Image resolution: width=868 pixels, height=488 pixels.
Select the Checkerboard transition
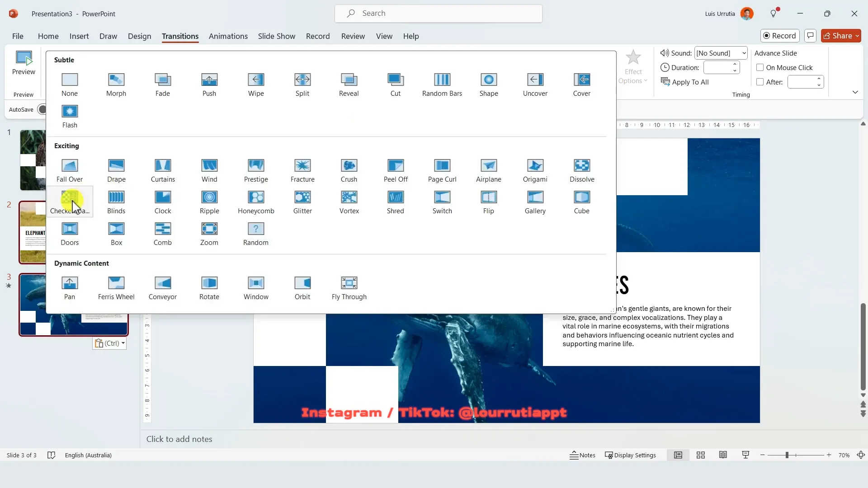(x=70, y=202)
